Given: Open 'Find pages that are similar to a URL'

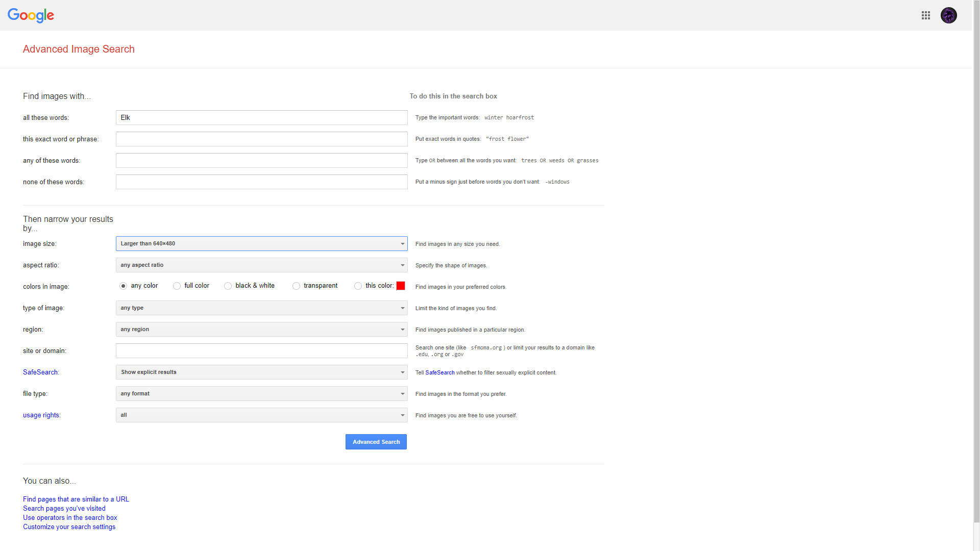Looking at the screenshot, I should [x=76, y=499].
